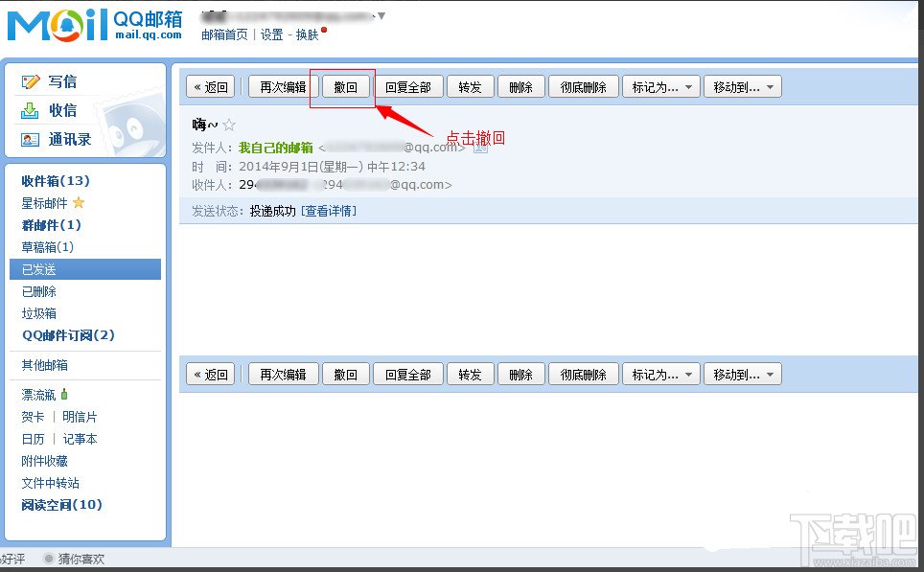Open the 设置 settings menu
Image resolution: width=924 pixels, height=572 pixels.
point(270,34)
